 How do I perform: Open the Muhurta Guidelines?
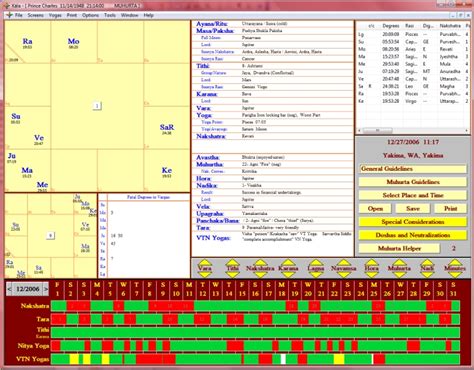click(x=413, y=182)
